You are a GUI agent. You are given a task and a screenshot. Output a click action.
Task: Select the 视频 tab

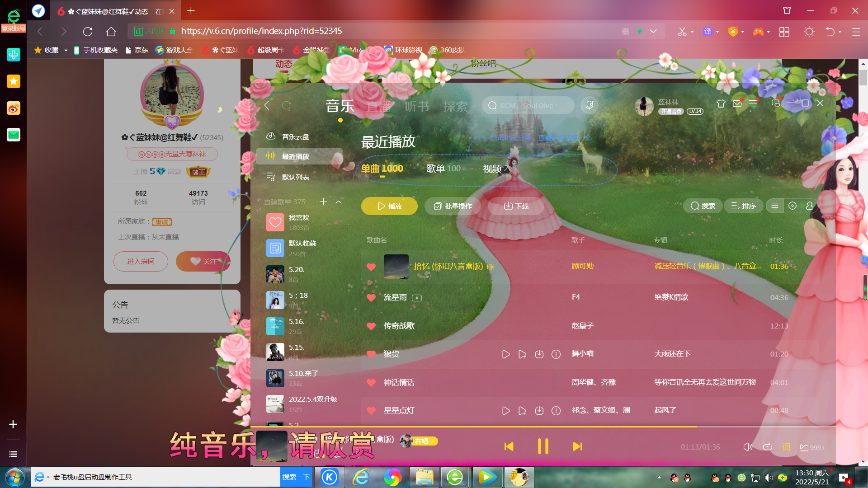(x=495, y=169)
